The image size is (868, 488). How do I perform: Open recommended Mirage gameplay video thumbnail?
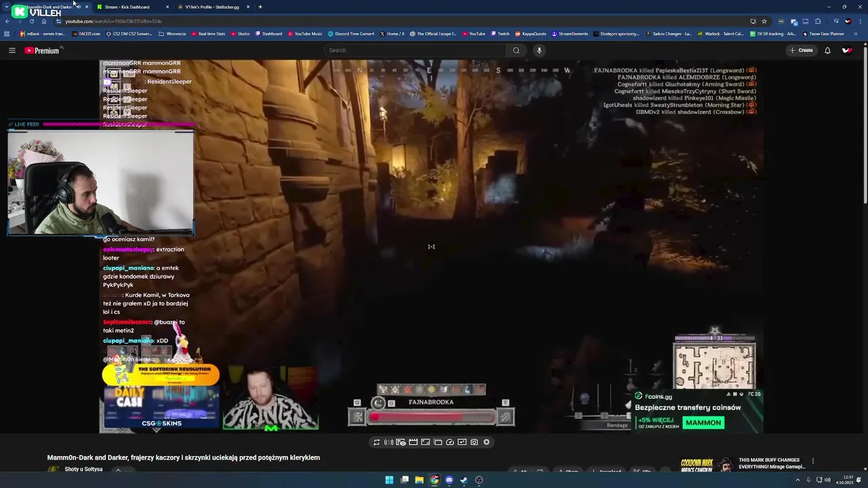[706, 464]
